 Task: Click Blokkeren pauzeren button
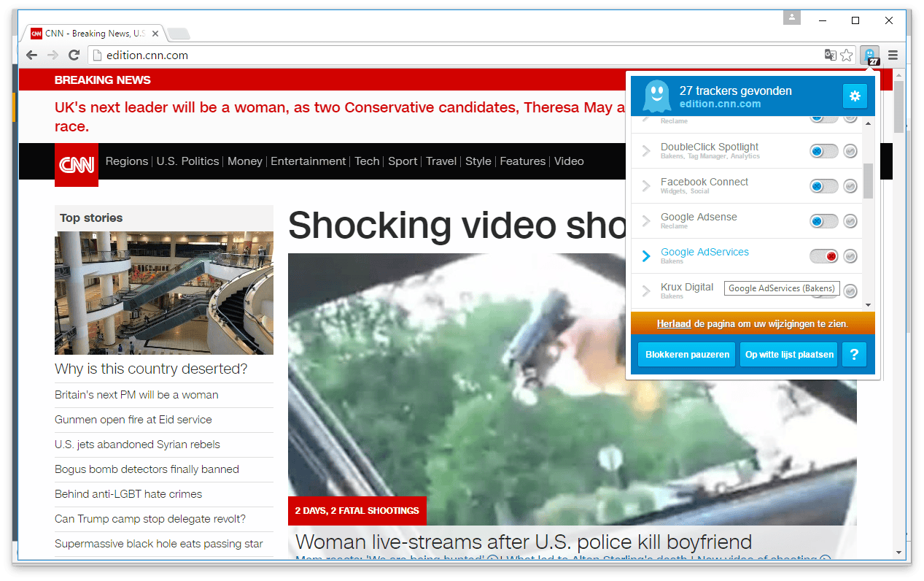pyautogui.click(x=687, y=355)
